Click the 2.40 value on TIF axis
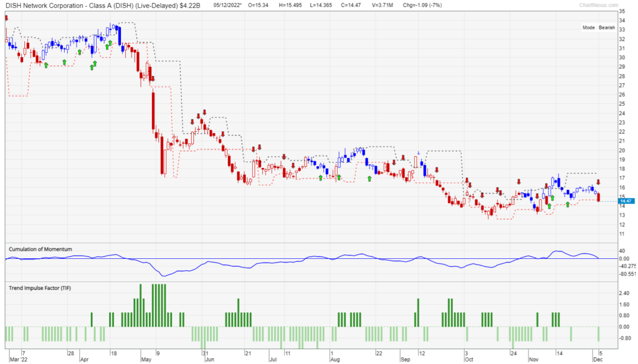The image size is (638, 364). tap(624, 293)
